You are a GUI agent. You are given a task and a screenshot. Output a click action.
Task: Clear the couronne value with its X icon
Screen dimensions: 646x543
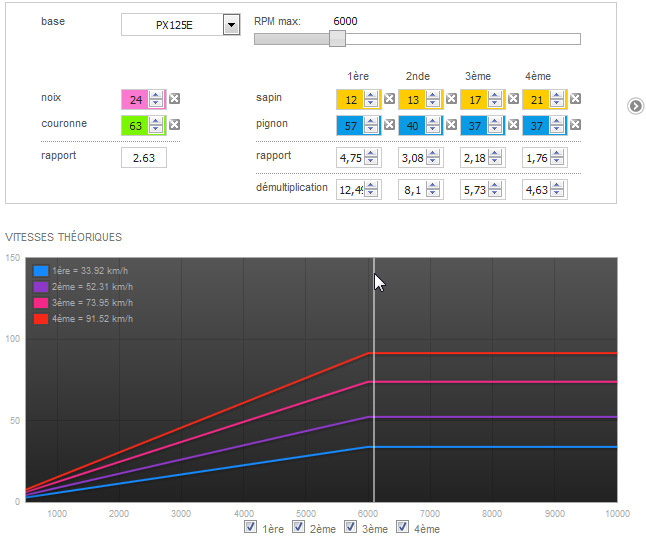coord(175,125)
